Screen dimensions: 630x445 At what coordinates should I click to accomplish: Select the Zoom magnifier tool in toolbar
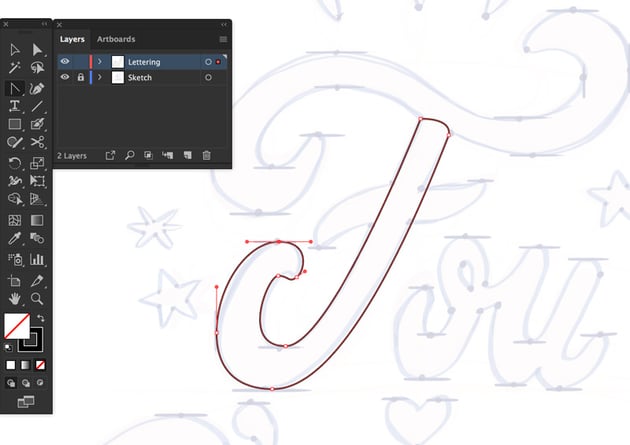pyautogui.click(x=37, y=298)
